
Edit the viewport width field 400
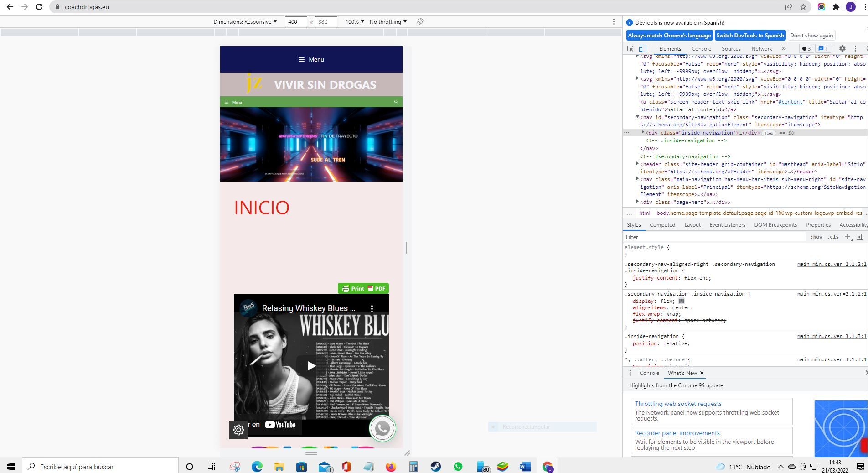[296, 22]
